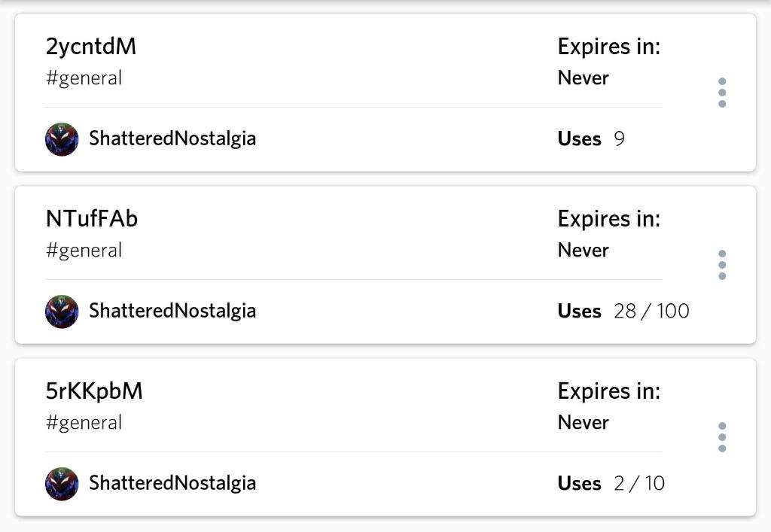Click the Uses 28 / 100 count

pyautogui.click(x=623, y=312)
